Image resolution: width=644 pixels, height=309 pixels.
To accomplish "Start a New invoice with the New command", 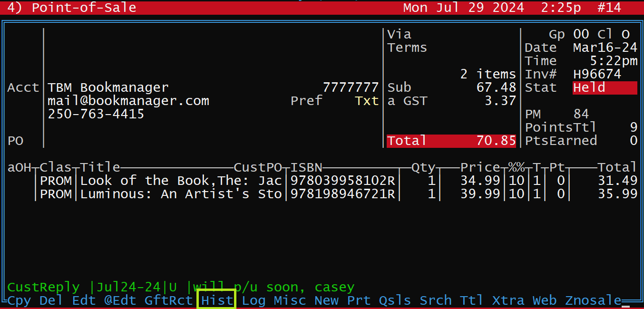I will 326,300.
